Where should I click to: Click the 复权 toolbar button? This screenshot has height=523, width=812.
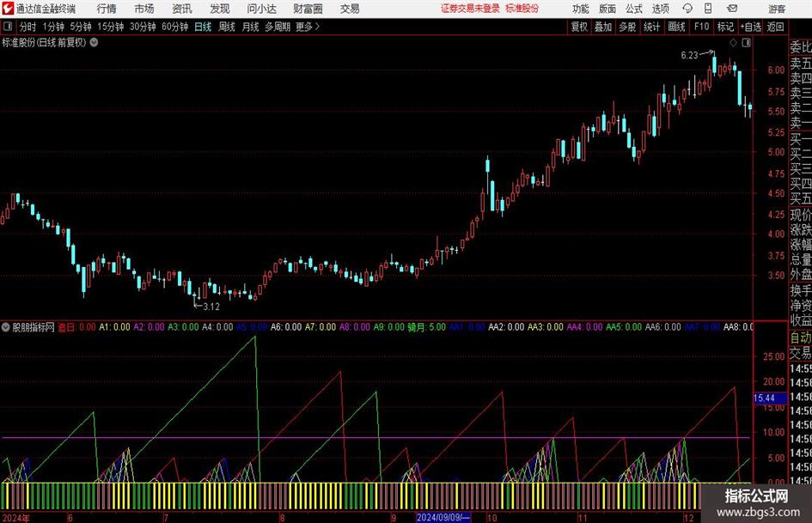[579, 27]
